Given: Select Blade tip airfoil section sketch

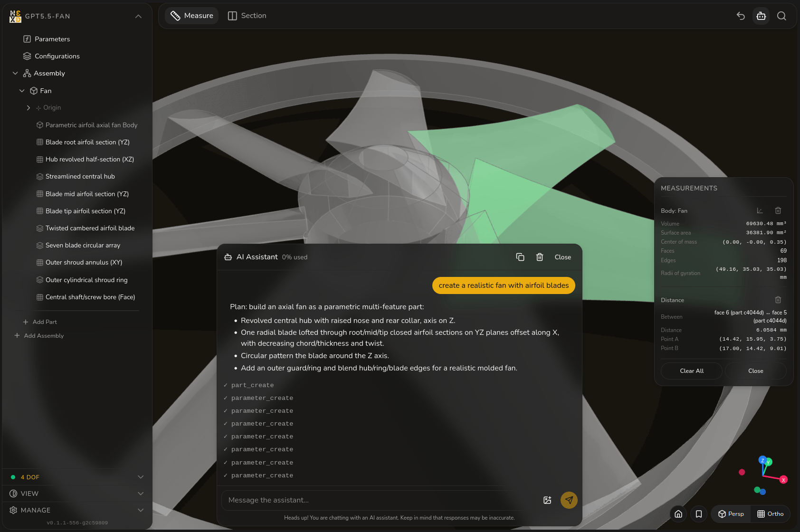Looking at the screenshot, I should [x=81, y=211].
